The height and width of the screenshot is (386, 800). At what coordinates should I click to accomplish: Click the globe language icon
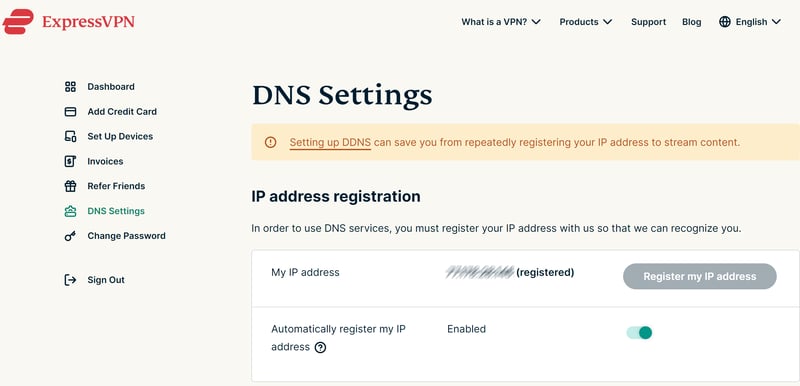(725, 22)
